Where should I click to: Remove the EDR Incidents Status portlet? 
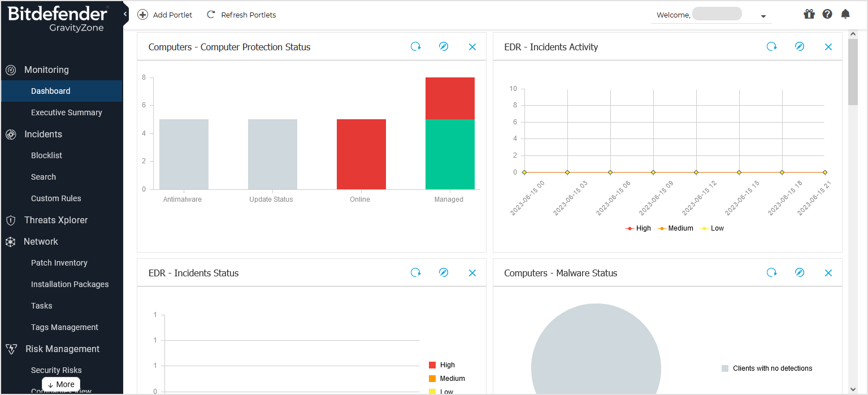tap(472, 273)
